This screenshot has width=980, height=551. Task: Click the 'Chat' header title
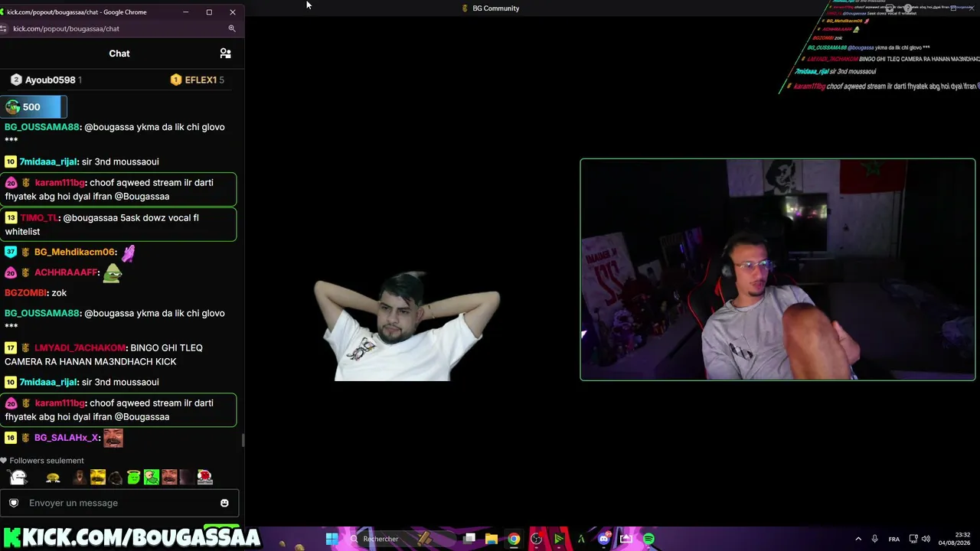pyautogui.click(x=119, y=54)
